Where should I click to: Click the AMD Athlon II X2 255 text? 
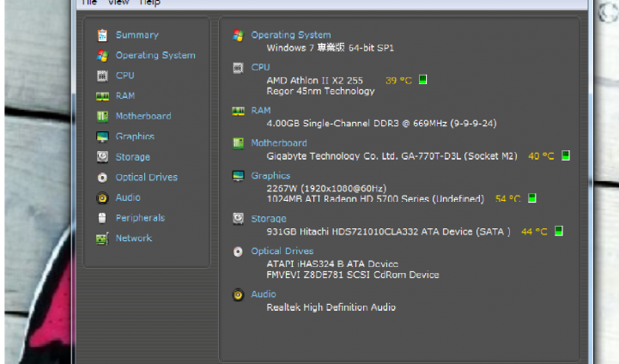coord(314,81)
